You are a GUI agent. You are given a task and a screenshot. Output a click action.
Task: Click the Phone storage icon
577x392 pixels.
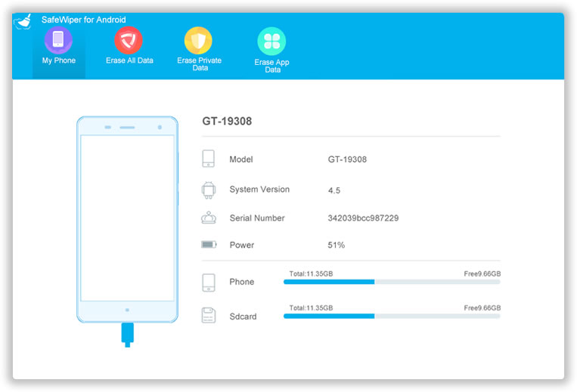click(209, 282)
